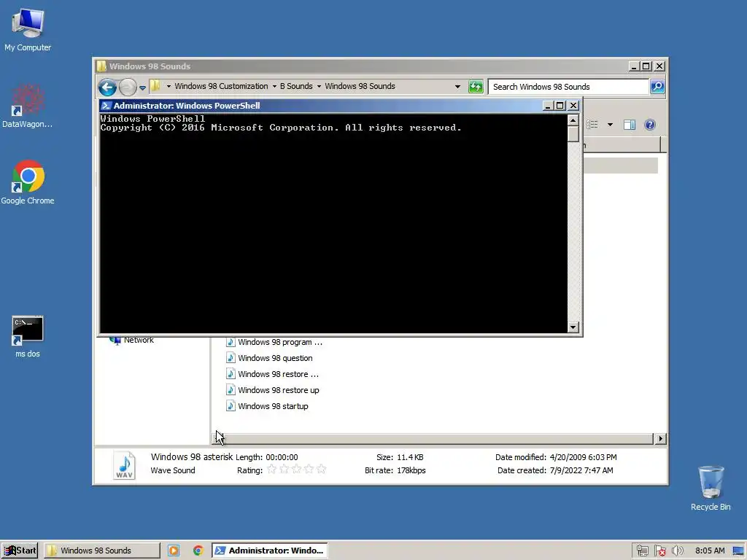The width and height of the screenshot is (747, 560).
Task: Open the My Computer desktop icon
Action: 28,29
